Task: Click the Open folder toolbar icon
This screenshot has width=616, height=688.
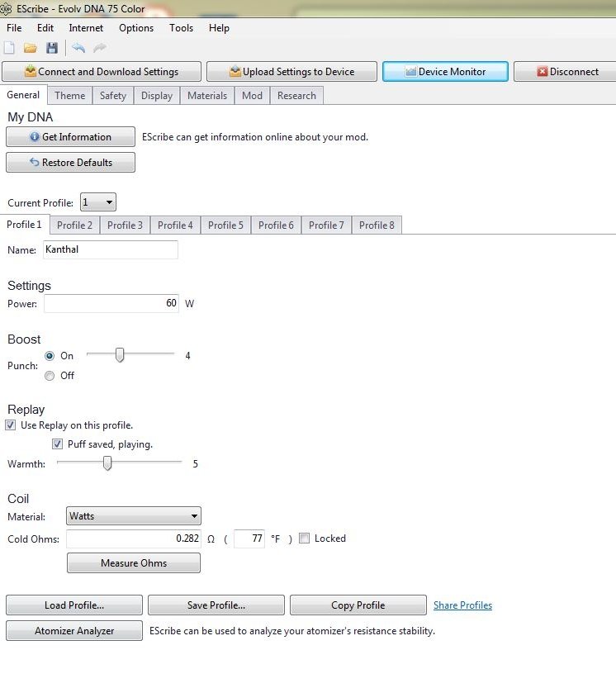Action: [x=31, y=48]
